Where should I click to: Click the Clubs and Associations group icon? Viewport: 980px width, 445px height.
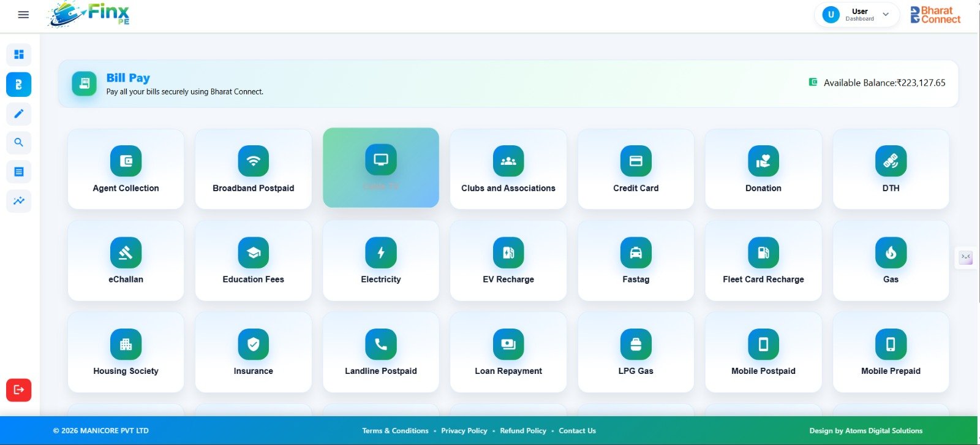pos(508,161)
